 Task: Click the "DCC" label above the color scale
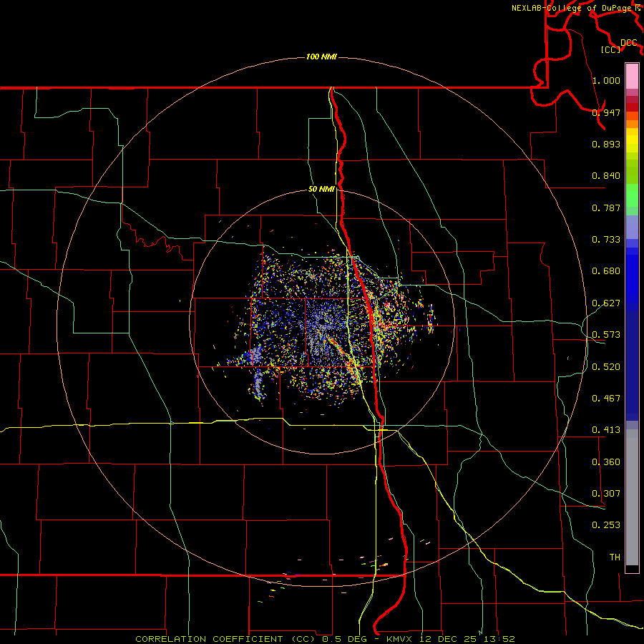click(x=628, y=43)
